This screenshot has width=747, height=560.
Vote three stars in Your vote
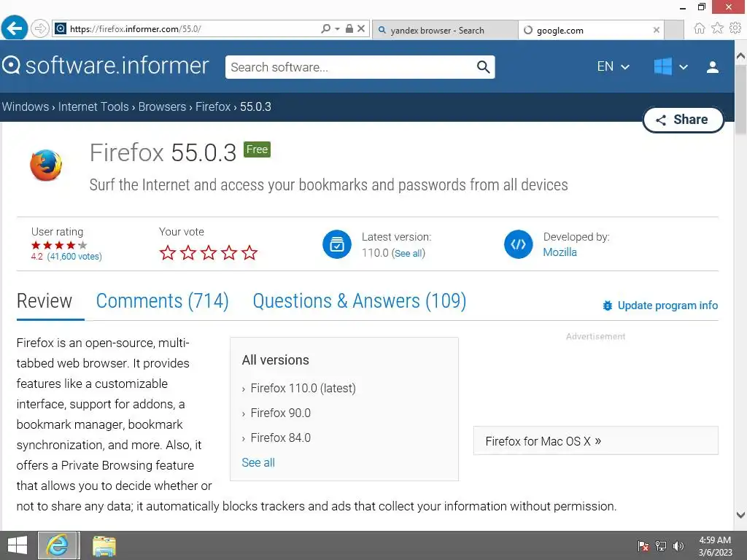tap(208, 252)
